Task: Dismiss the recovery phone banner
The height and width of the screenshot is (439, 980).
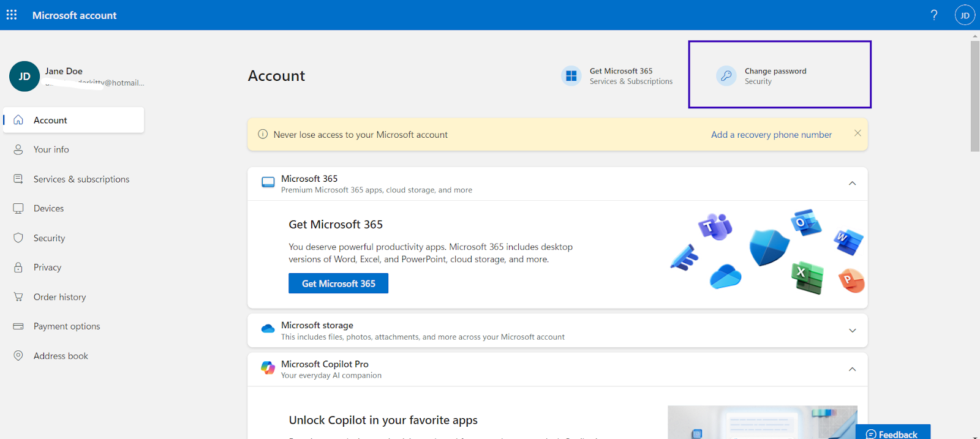Action: point(858,133)
